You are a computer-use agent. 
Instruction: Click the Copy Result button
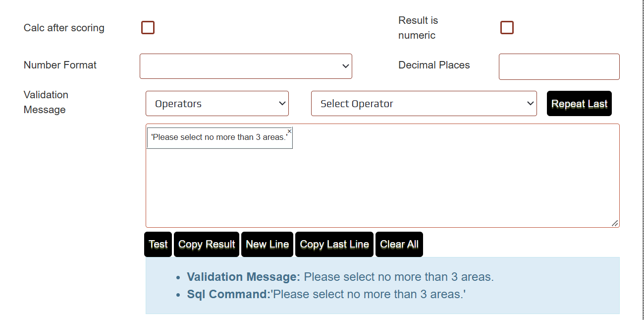click(x=207, y=244)
